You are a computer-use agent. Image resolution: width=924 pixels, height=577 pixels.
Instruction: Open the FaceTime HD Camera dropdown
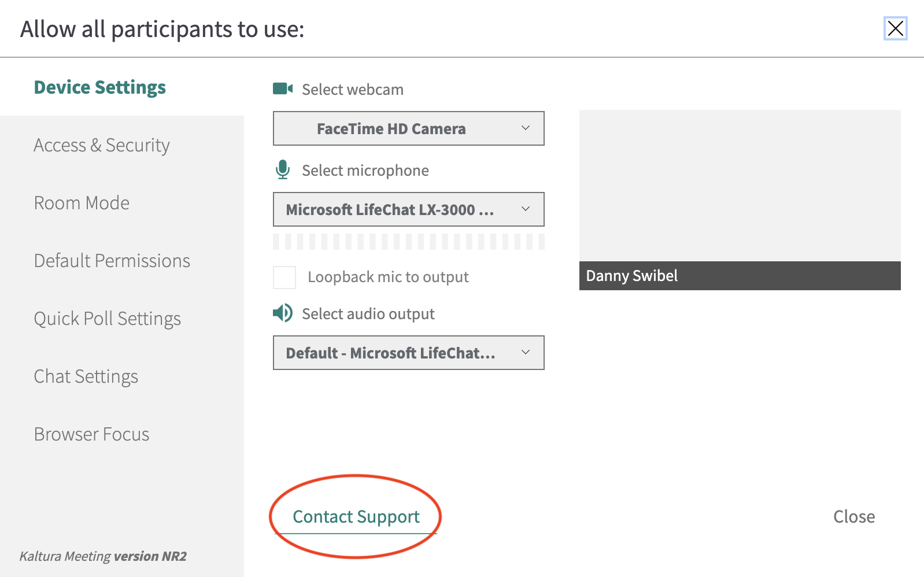[x=408, y=128]
